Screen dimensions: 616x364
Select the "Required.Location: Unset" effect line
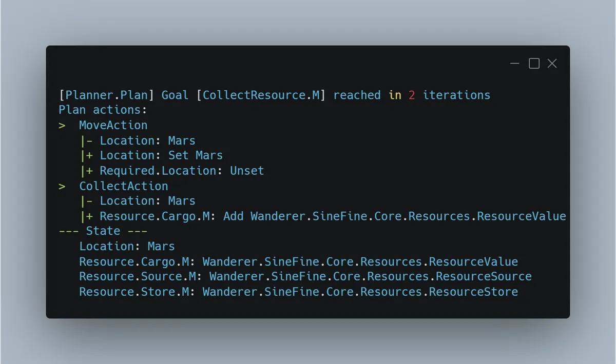pos(182,171)
